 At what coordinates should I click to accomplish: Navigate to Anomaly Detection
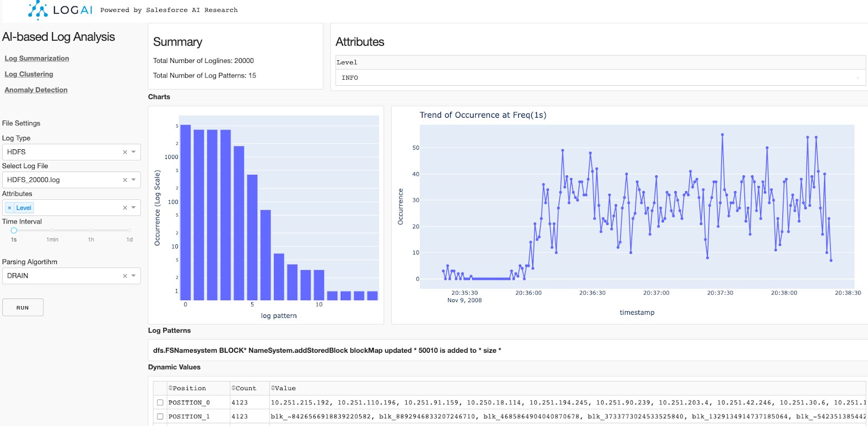36,90
